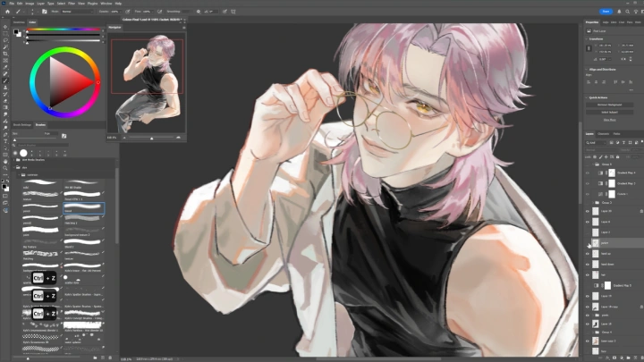The image size is (644, 362).
Task: Open the Navigator panel menu icon
Action: [x=183, y=28]
